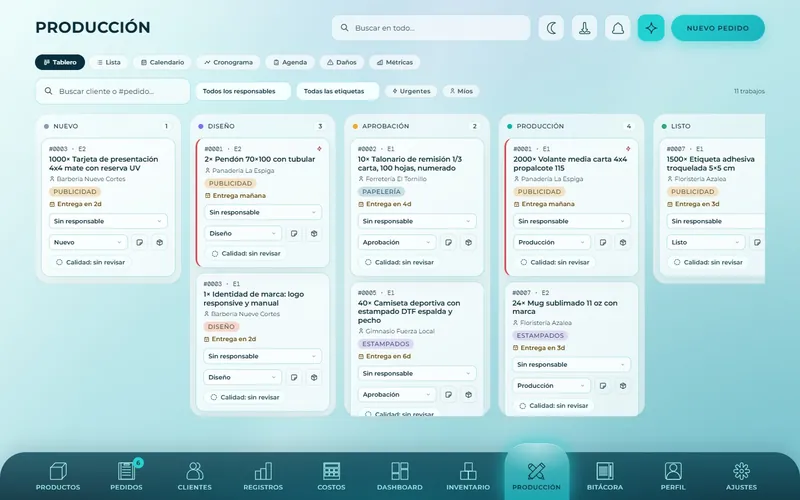The width and height of the screenshot is (800, 500).
Task: Open the 40× Camiseta deportiva card title
Action: 409,311
